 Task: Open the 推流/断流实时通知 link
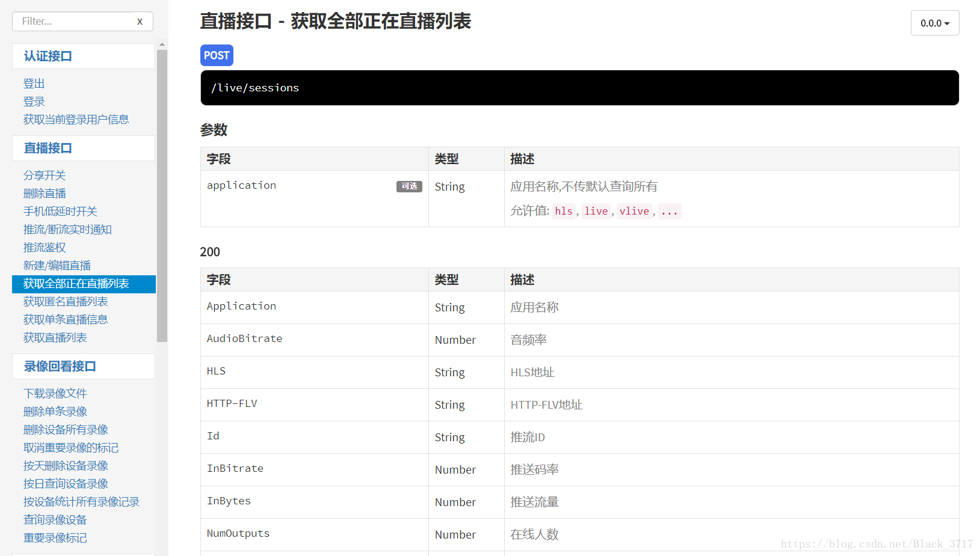click(67, 230)
